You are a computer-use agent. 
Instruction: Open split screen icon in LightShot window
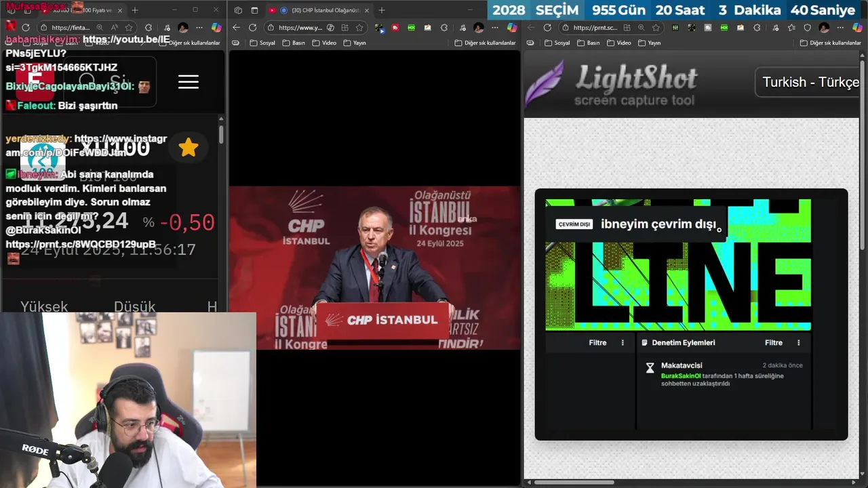[x=627, y=28]
